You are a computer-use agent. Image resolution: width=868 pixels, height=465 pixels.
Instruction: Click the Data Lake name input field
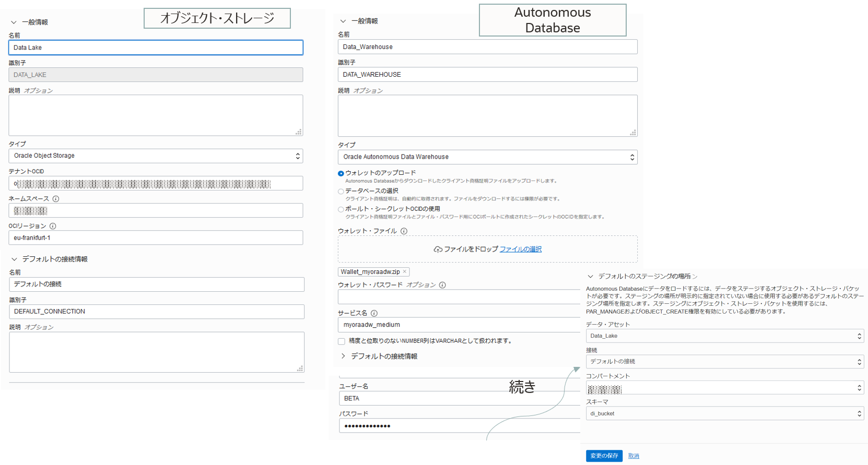point(156,47)
